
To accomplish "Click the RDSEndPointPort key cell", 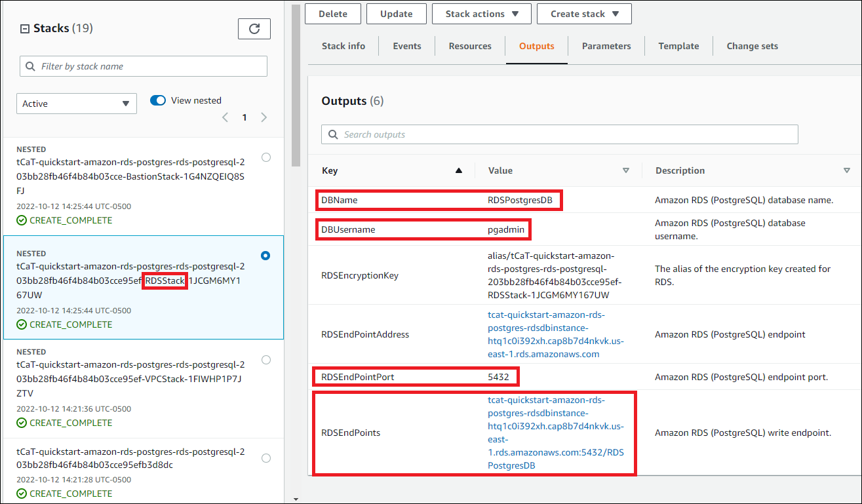I will [358, 377].
